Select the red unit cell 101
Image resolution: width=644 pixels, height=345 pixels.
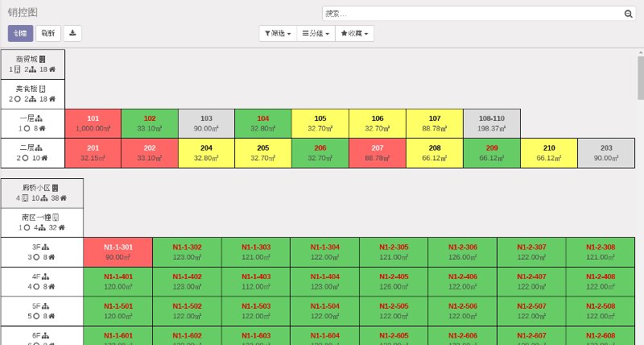(93, 123)
